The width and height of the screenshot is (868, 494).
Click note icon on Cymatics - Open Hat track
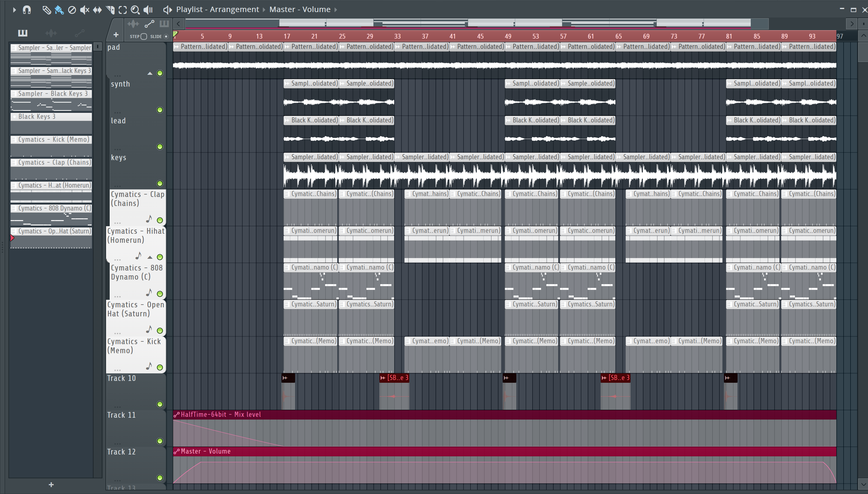[x=149, y=329]
